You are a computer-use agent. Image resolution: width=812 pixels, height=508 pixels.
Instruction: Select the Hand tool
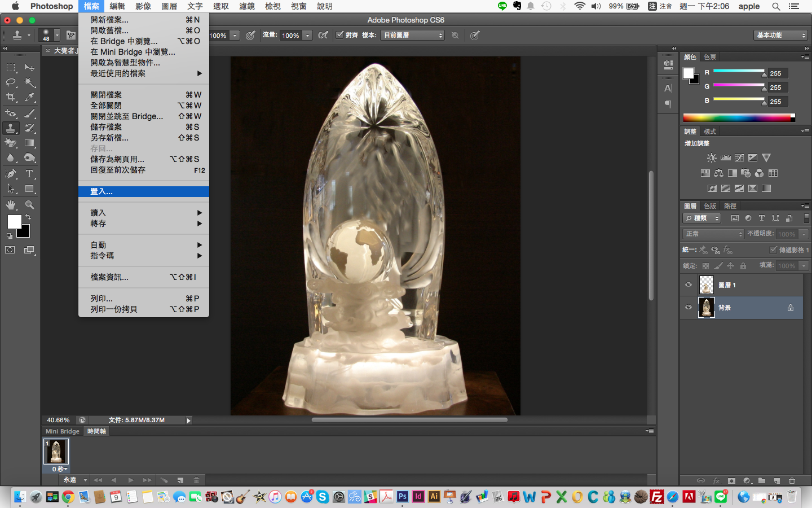coord(11,205)
